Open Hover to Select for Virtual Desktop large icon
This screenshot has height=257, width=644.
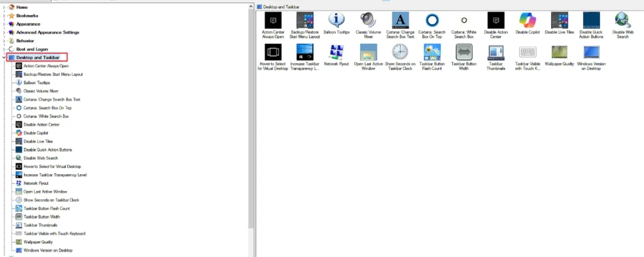(273, 52)
